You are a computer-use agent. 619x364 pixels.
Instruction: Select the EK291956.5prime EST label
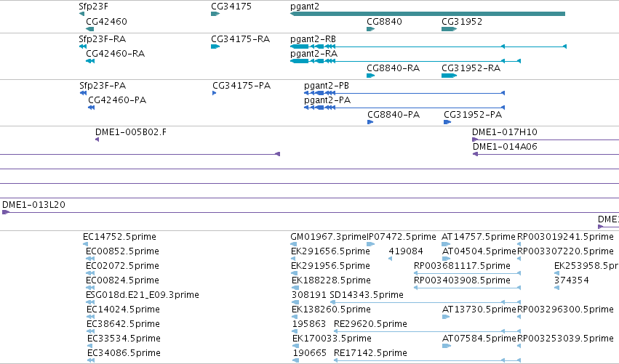tap(330, 266)
